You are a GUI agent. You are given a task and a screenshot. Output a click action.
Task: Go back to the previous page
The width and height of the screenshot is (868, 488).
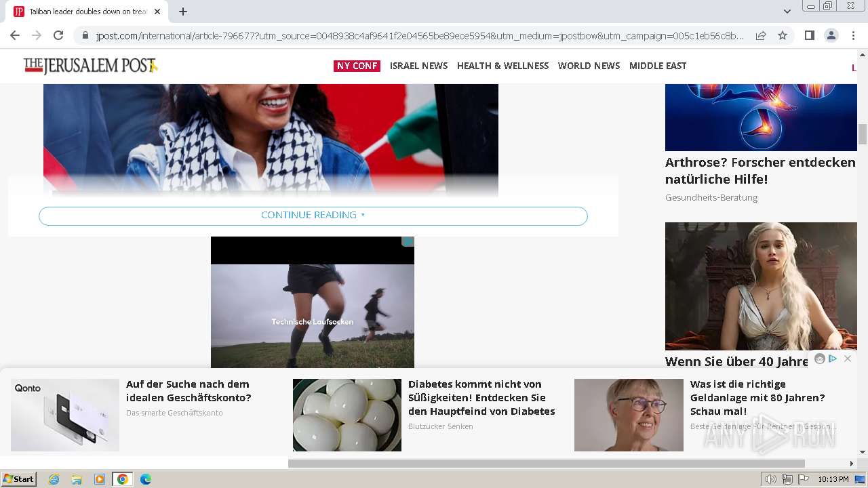point(15,35)
